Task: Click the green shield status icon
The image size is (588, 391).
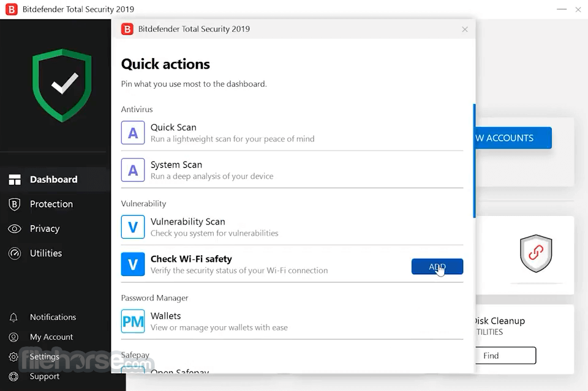Action: pyautogui.click(x=62, y=86)
